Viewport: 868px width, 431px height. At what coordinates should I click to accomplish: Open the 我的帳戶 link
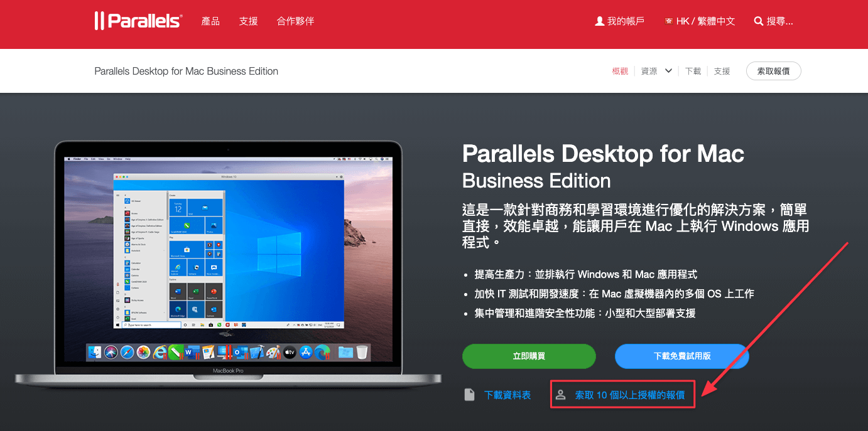click(626, 21)
